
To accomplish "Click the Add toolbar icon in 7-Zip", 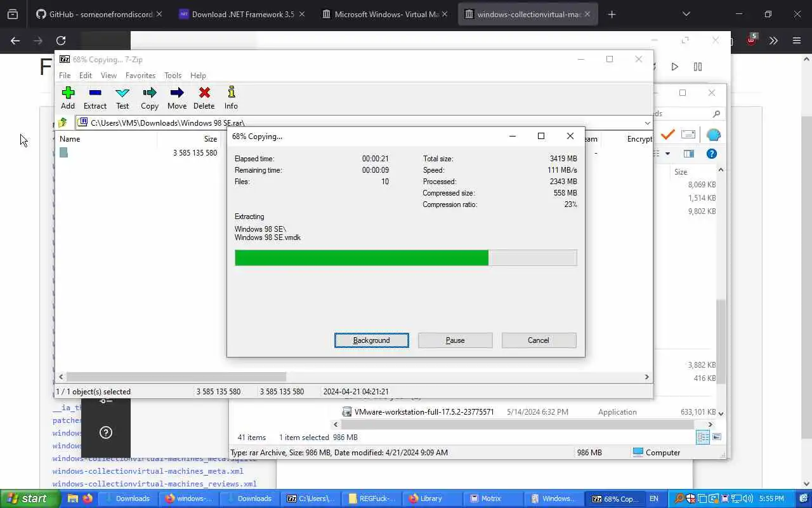I will [68, 93].
